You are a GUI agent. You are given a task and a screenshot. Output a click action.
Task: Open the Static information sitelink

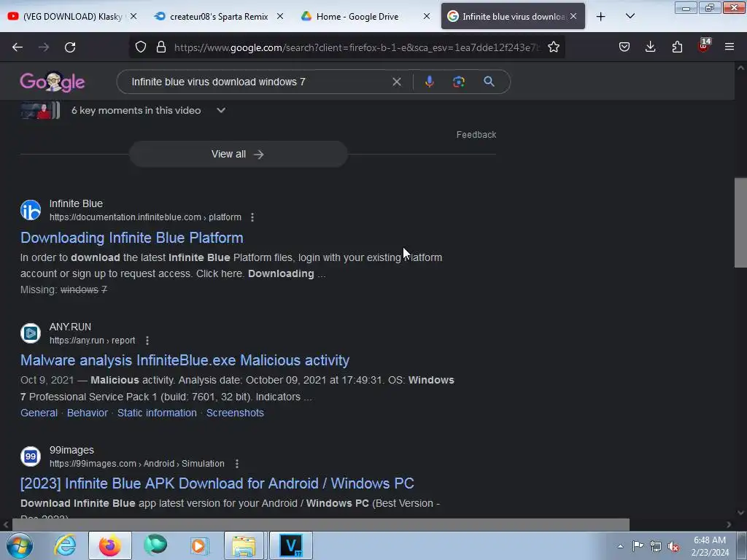pyautogui.click(x=157, y=413)
